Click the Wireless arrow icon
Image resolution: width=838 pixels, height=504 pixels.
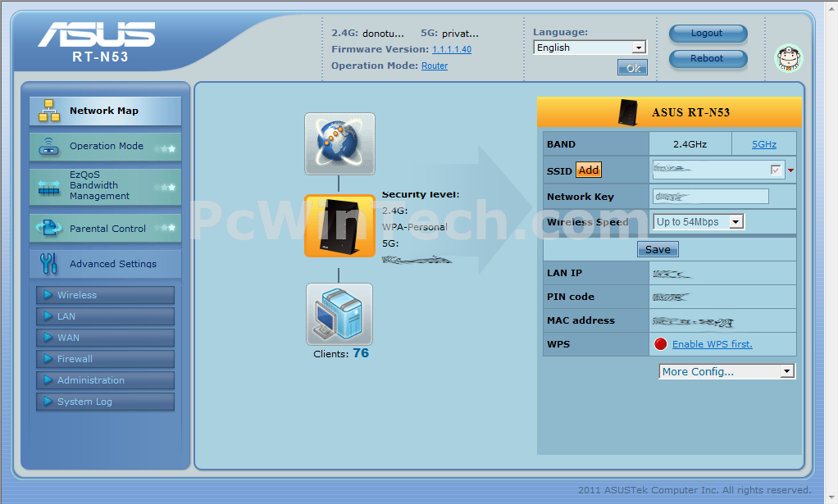tap(48, 295)
